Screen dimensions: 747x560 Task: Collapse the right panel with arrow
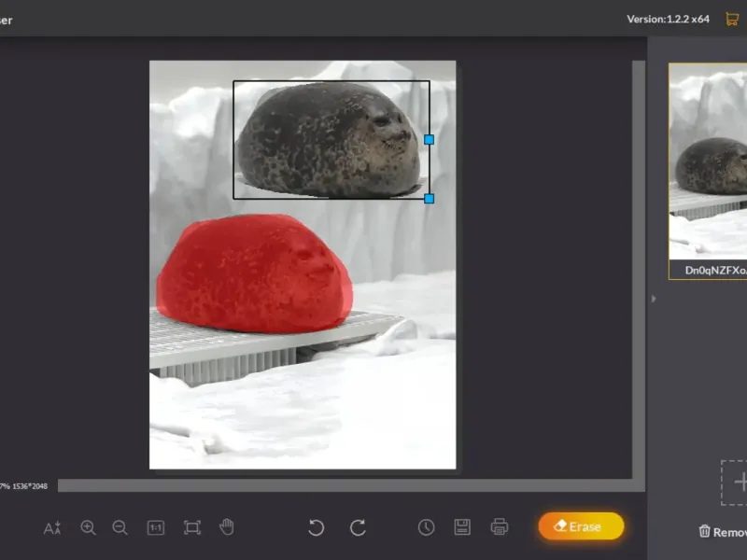click(654, 299)
